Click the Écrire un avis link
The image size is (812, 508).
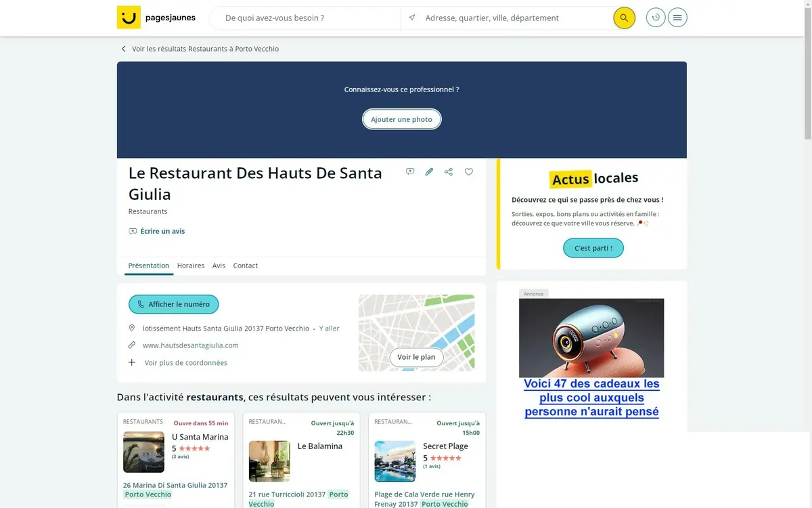point(162,231)
